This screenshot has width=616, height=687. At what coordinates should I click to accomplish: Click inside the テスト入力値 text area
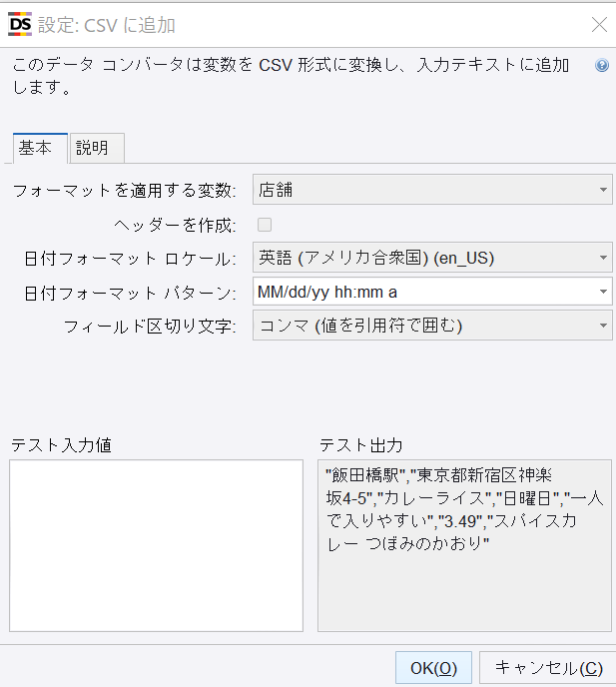tap(156, 545)
